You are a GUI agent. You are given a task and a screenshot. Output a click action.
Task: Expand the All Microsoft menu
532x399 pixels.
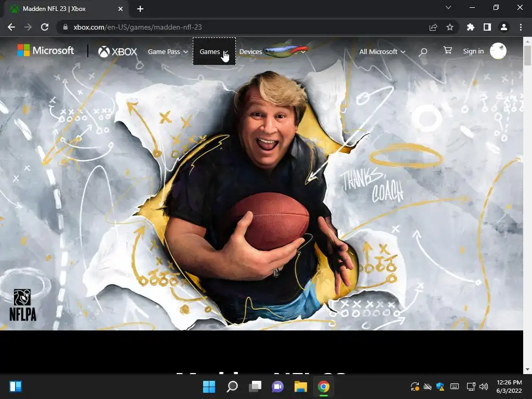click(382, 52)
